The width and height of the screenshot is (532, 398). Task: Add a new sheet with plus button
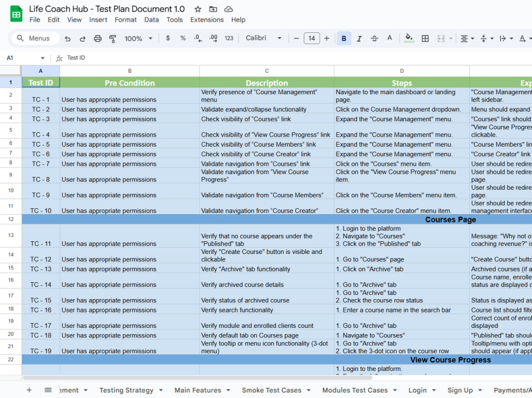pos(29,390)
